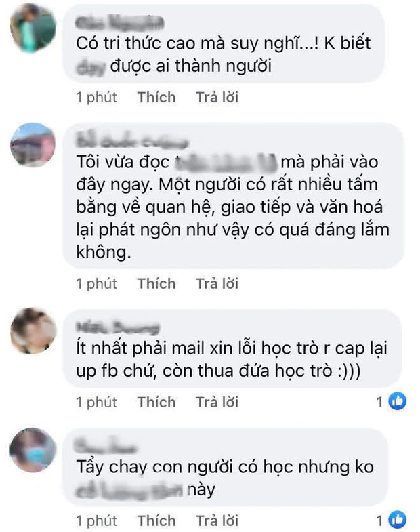Open first commenter's green profile picture
420x532 pixels.
tap(33, 27)
